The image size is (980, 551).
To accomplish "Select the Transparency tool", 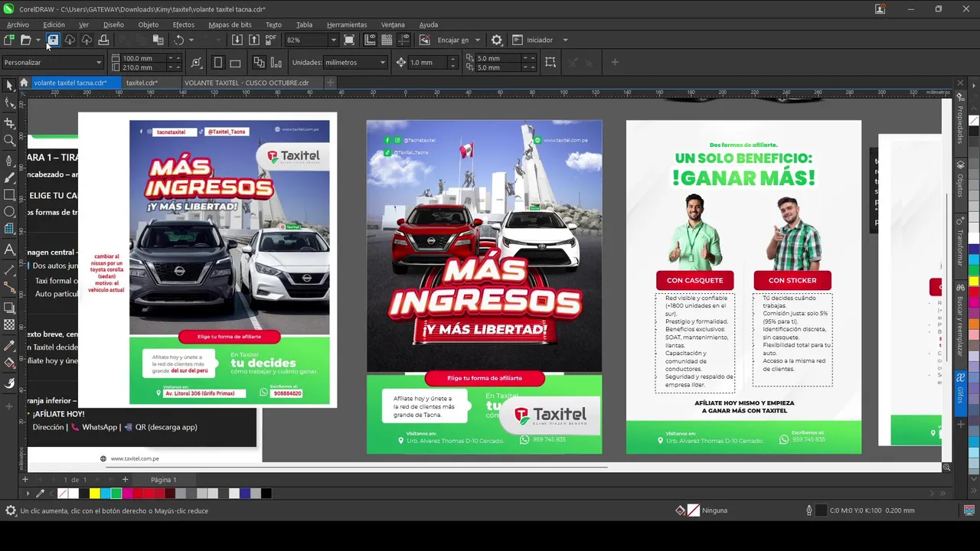I will tap(9, 325).
